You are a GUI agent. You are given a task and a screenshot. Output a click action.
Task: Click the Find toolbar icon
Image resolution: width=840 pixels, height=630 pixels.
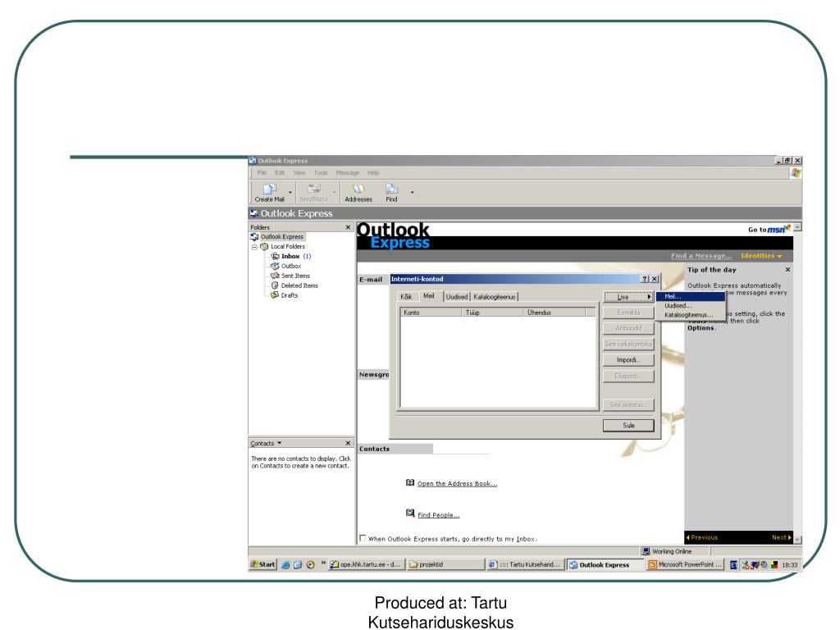(391, 193)
